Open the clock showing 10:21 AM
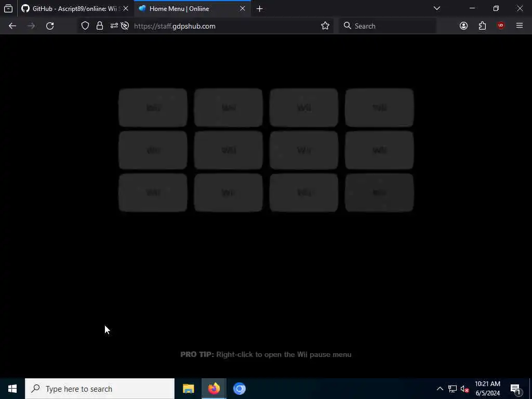The width and height of the screenshot is (532, 399). pos(487,389)
